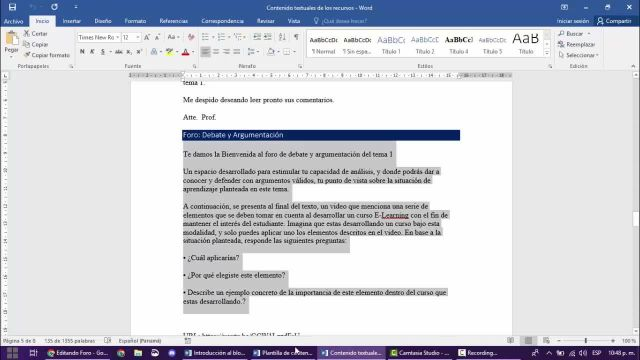Apply the Título 1 style
Screen dimensions: 640x360
click(391, 45)
